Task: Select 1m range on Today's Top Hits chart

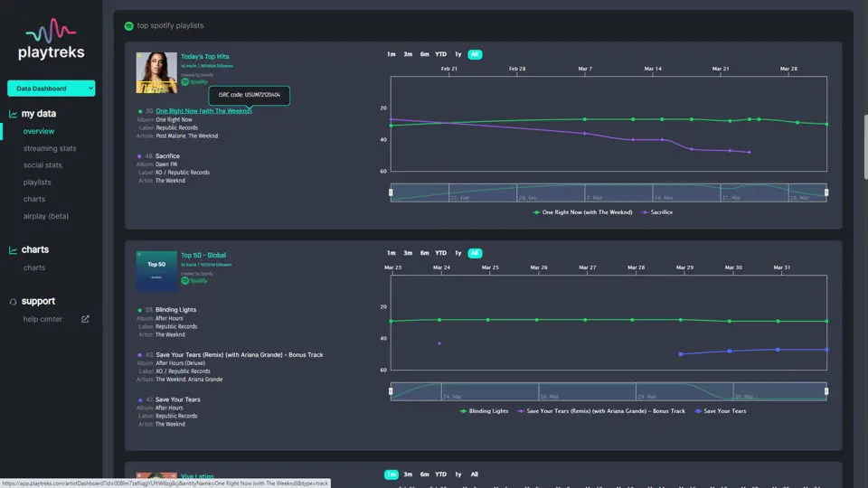Action: [x=392, y=54]
